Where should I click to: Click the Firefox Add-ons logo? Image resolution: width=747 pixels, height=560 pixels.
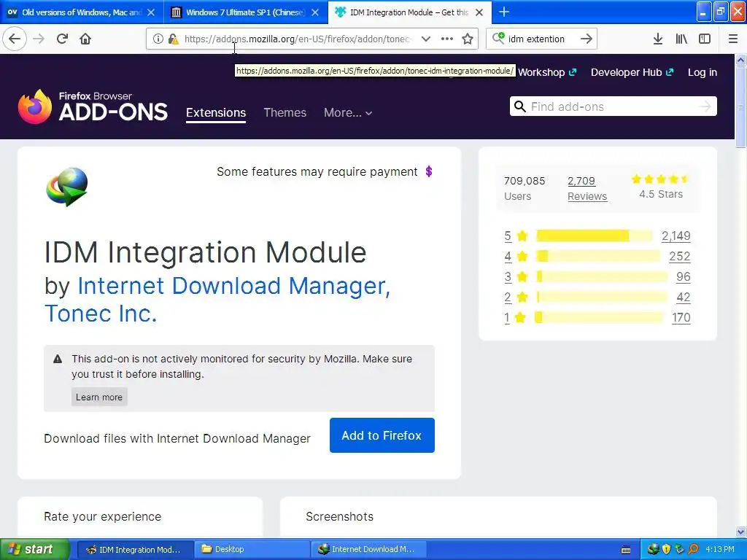[93, 106]
